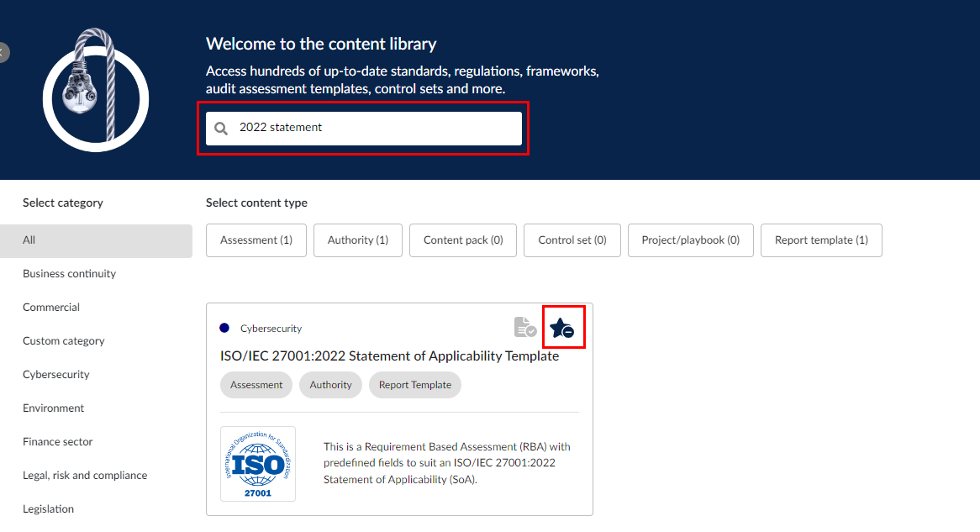The height and width of the screenshot is (532, 980).
Task: Click the magnifier search icon
Action: point(221,129)
